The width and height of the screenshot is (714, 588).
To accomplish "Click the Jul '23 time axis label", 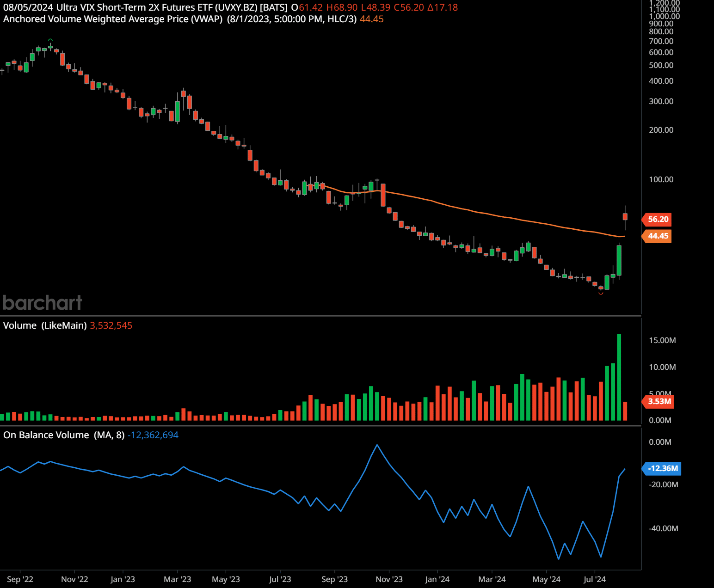I will click(280, 579).
